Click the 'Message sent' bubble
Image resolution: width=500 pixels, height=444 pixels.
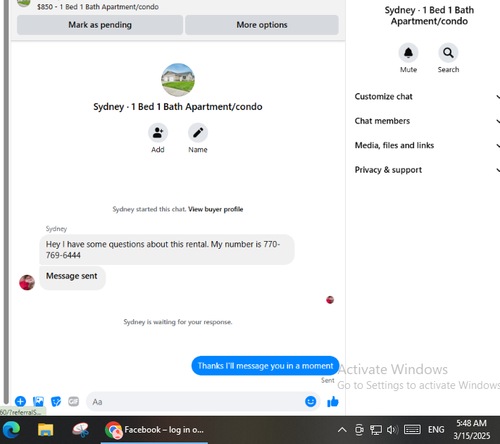pyautogui.click(x=72, y=278)
